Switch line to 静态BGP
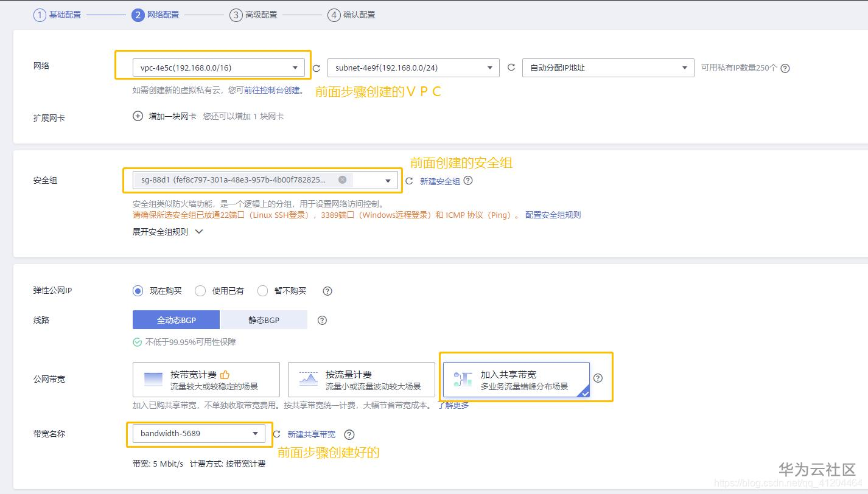Viewport: 868px width, 494px height. tap(264, 320)
